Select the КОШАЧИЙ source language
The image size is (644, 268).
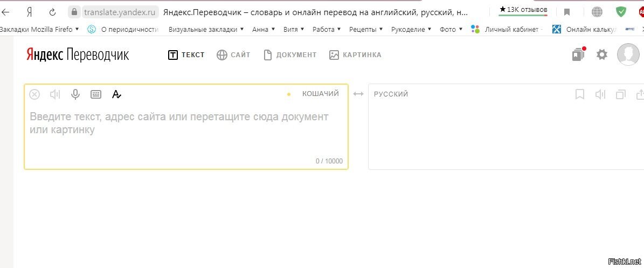[x=320, y=94]
